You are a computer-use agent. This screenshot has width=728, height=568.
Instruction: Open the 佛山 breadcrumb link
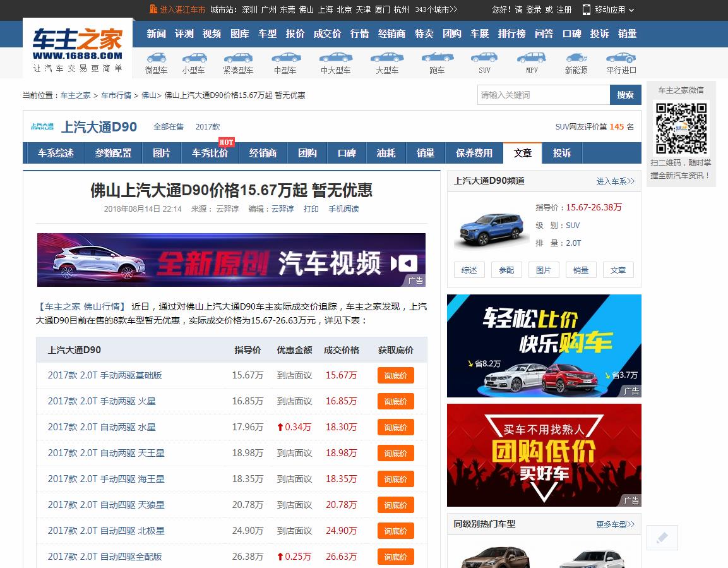pyautogui.click(x=148, y=95)
